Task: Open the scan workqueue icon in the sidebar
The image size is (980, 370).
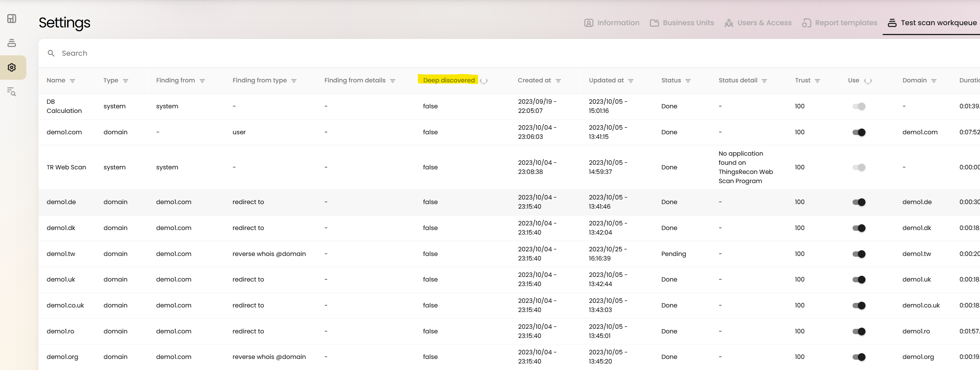Action: pos(12,43)
